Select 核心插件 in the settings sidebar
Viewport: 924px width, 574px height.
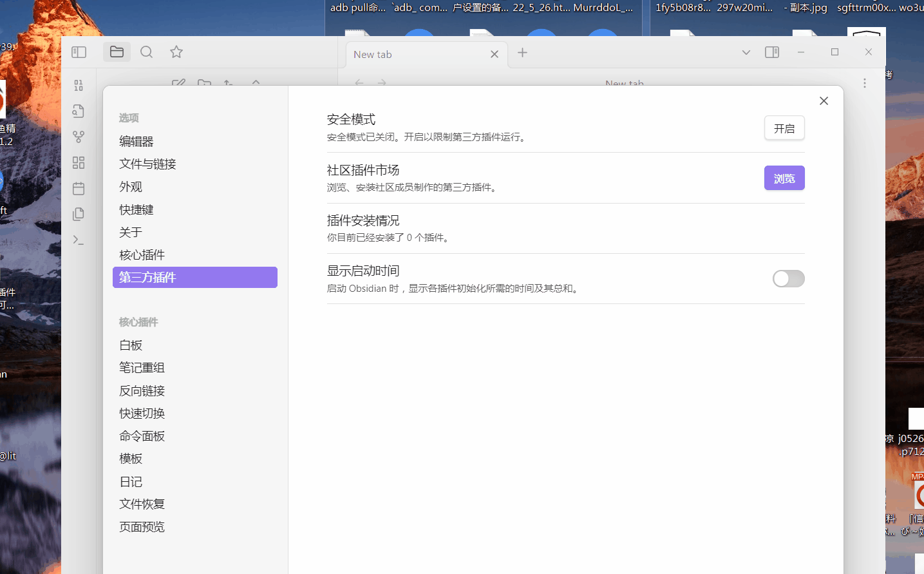(x=142, y=255)
